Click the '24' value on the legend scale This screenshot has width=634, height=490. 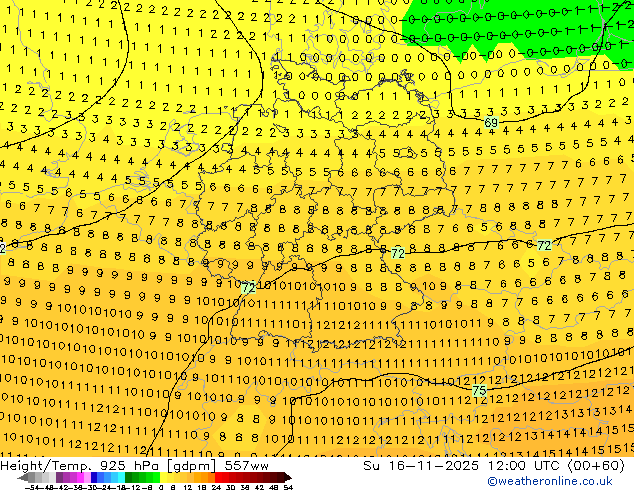216,488
